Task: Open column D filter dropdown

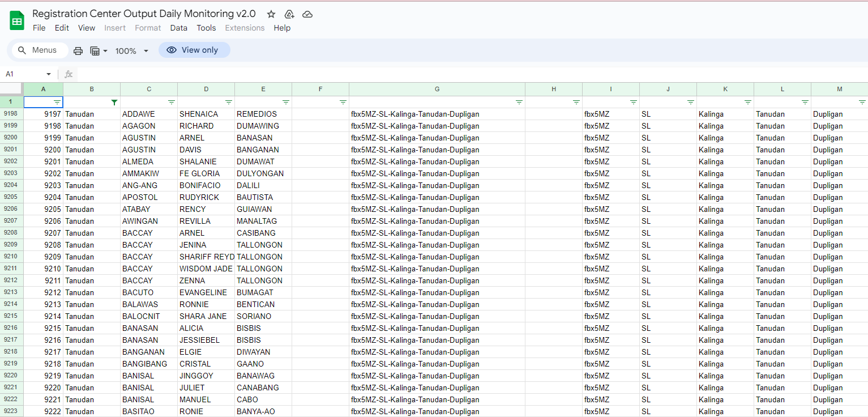Action: click(x=229, y=103)
